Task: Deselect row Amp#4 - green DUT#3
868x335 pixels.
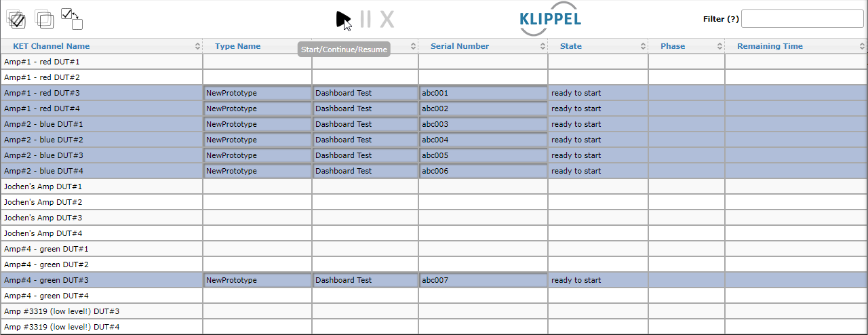Action: tap(434, 280)
